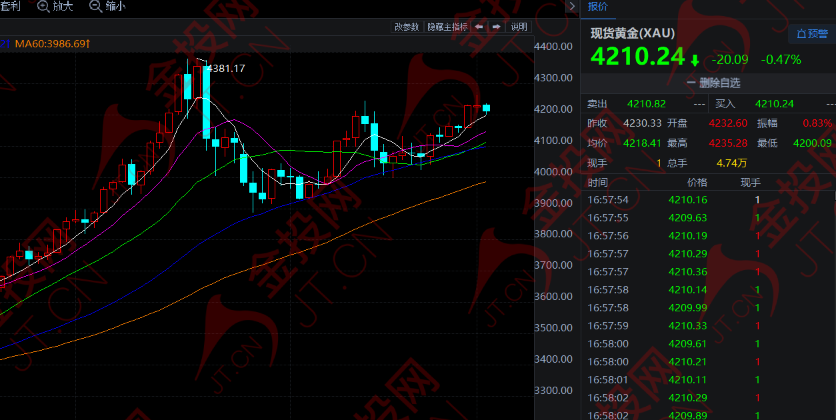Screen dimensions: 836x420
Task: Open the 说明 indicator explanation
Action: (x=518, y=27)
